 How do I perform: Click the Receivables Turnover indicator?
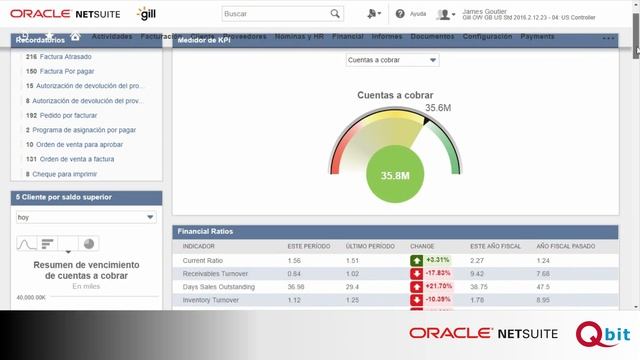click(x=215, y=273)
